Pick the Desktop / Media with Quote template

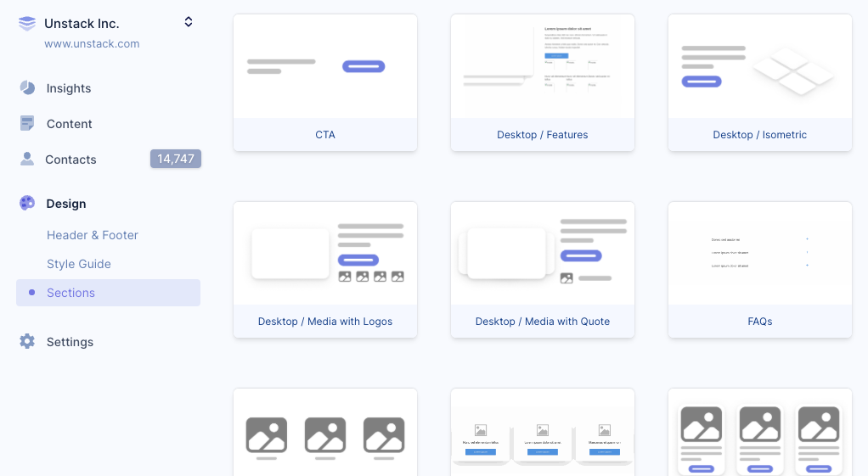[x=543, y=270]
